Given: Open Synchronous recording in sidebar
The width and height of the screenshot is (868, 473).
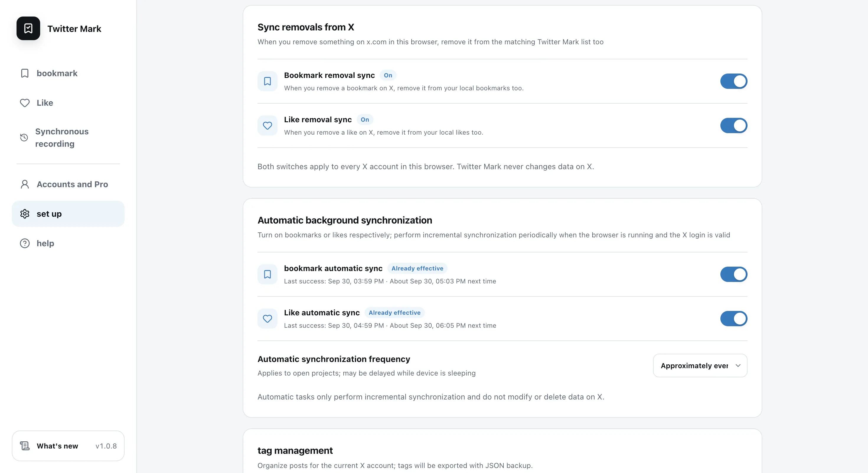Looking at the screenshot, I should 68,138.
